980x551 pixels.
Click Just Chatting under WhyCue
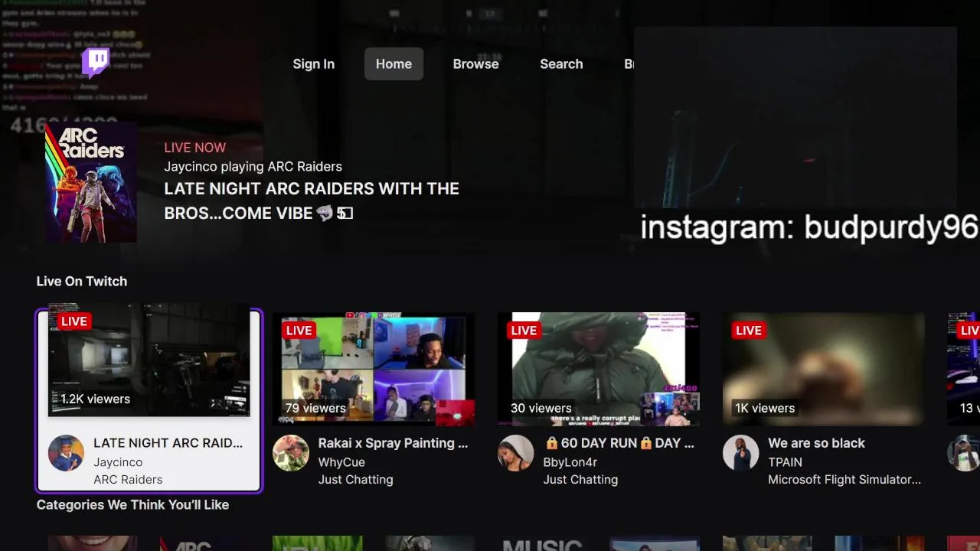355,480
